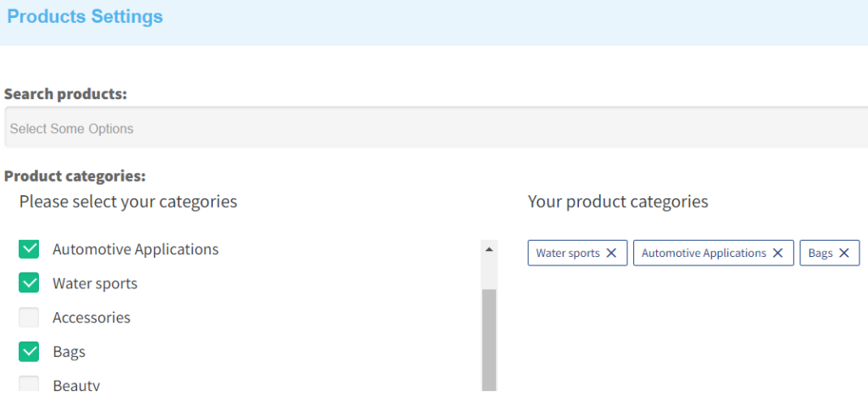Tick the Beauty checkbox
The width and height of the screenshot is (868, 413).
click(x=29, y=383)
